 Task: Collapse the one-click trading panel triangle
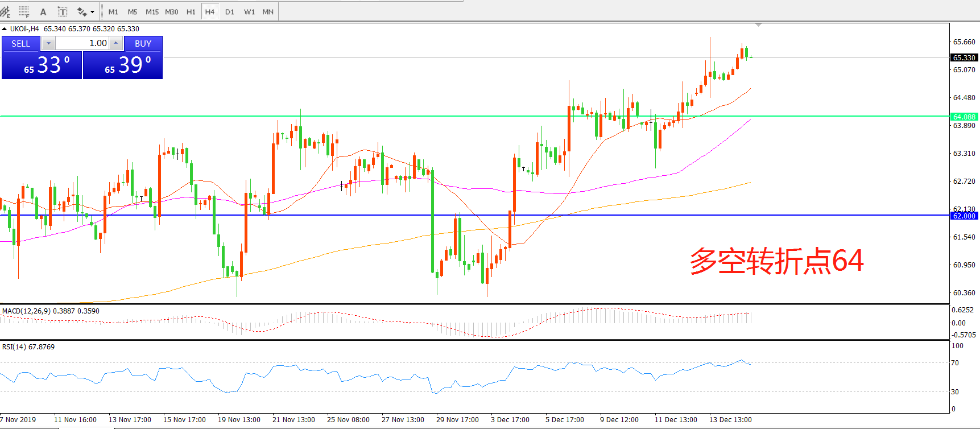point(5,29)
